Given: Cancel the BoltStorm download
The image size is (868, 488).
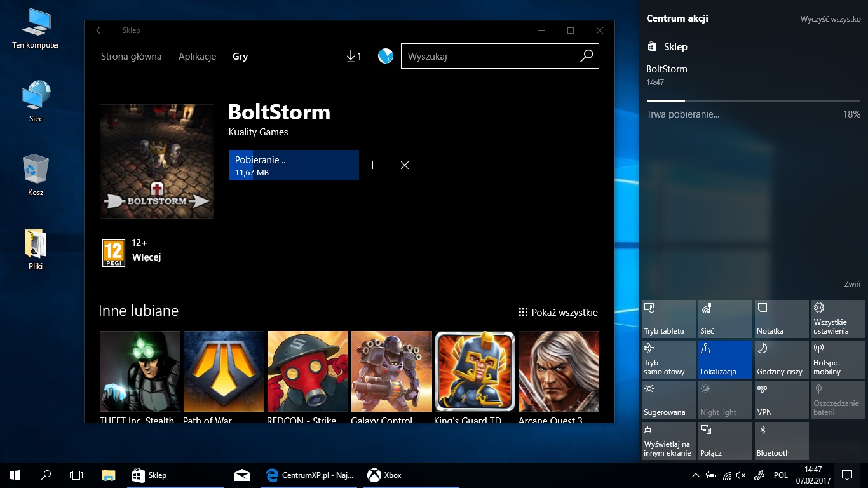Looking at the screenshot, I should pyautogui.click(x=405, y=165).
